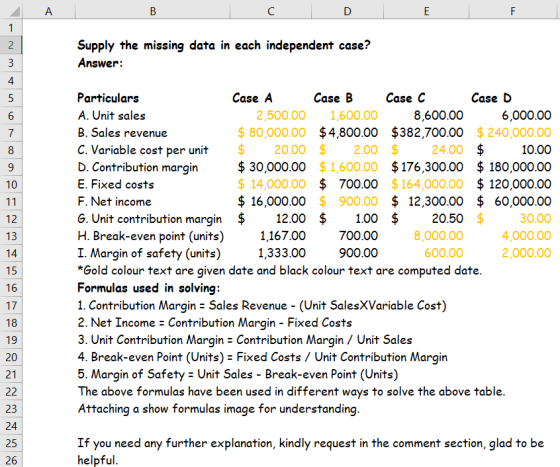Select Case C unit contribution margin 20.50
The image size is (560, 467).
(427, 219)
